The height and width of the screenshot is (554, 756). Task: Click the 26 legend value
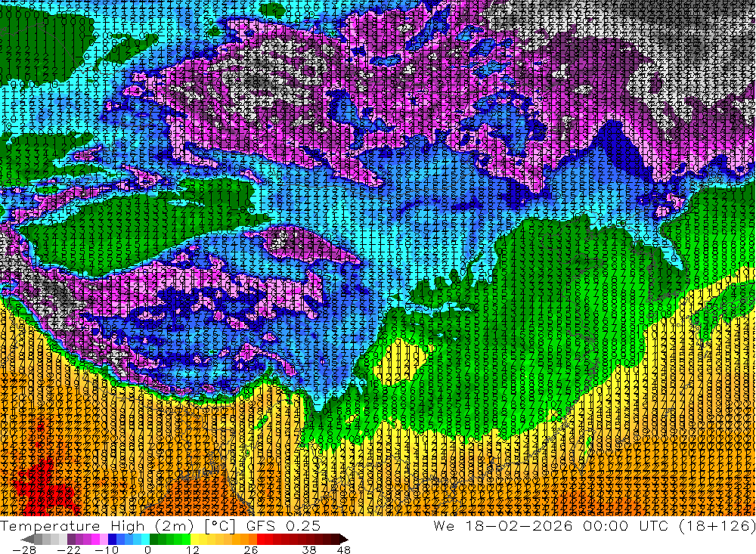[x=251, y=549]
